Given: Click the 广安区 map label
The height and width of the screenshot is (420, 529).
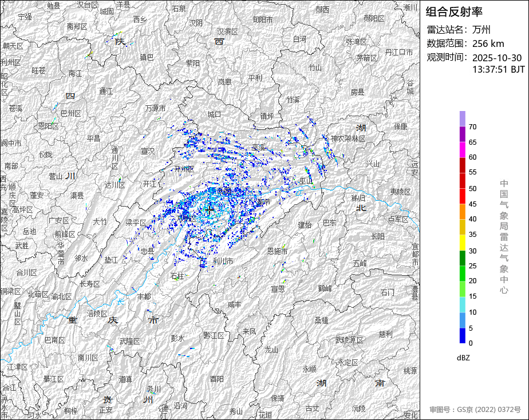Looking at the screenshot, I should [x=59, y=220].
